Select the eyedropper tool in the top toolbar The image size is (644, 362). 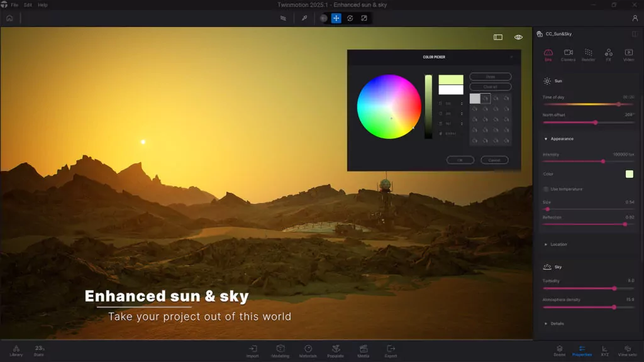point(305,18)
